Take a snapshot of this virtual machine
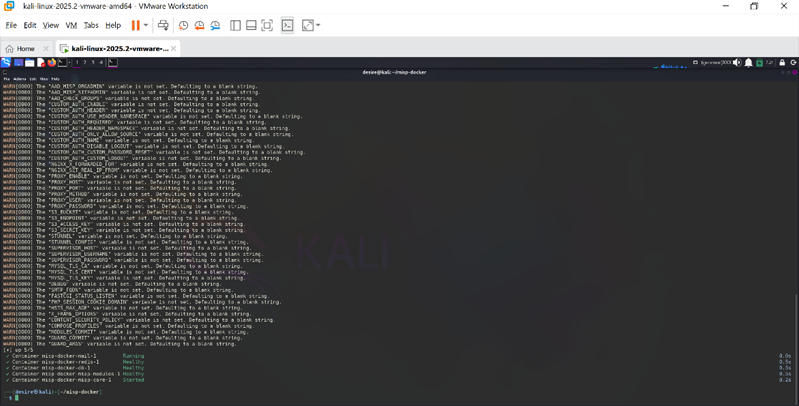The image size is (799, 406). pyautogui.click(x=183, y=25)
